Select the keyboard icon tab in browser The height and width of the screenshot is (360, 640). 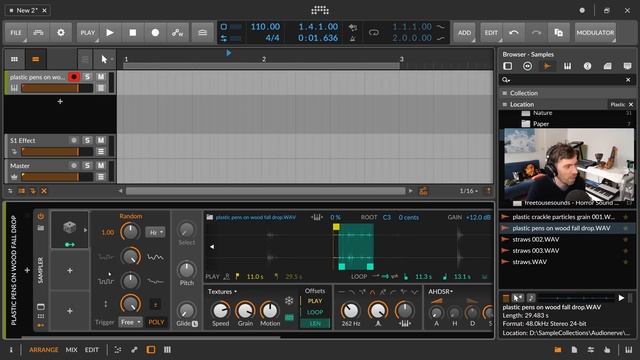pos(567,66)
